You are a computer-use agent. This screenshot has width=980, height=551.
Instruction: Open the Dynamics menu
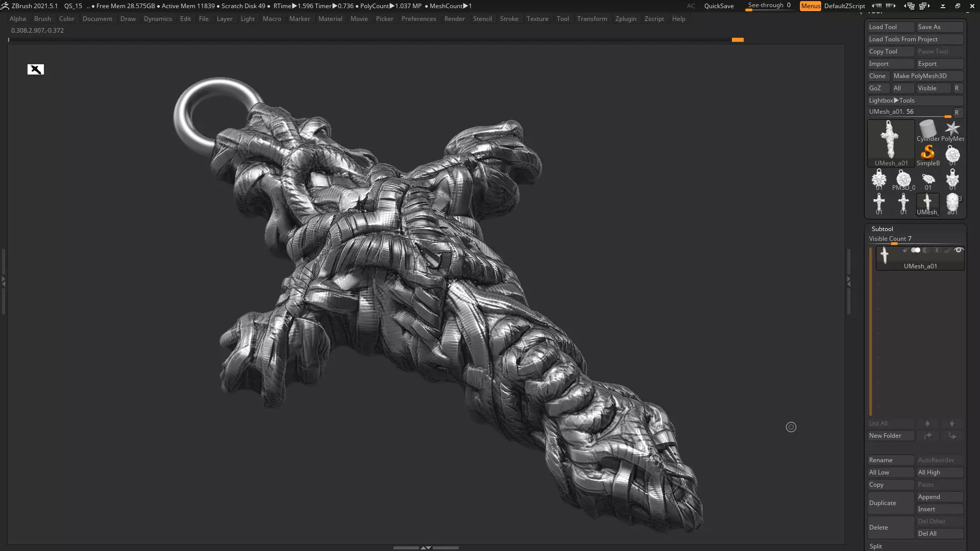[x=158, y=19]
